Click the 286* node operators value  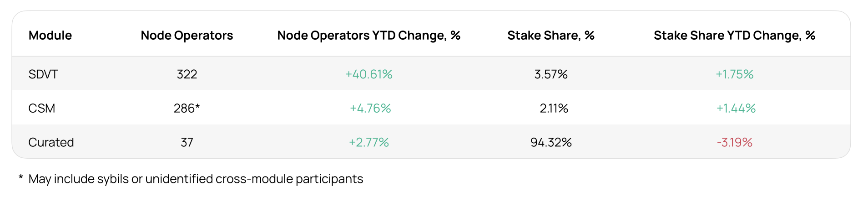pos(187,109)
